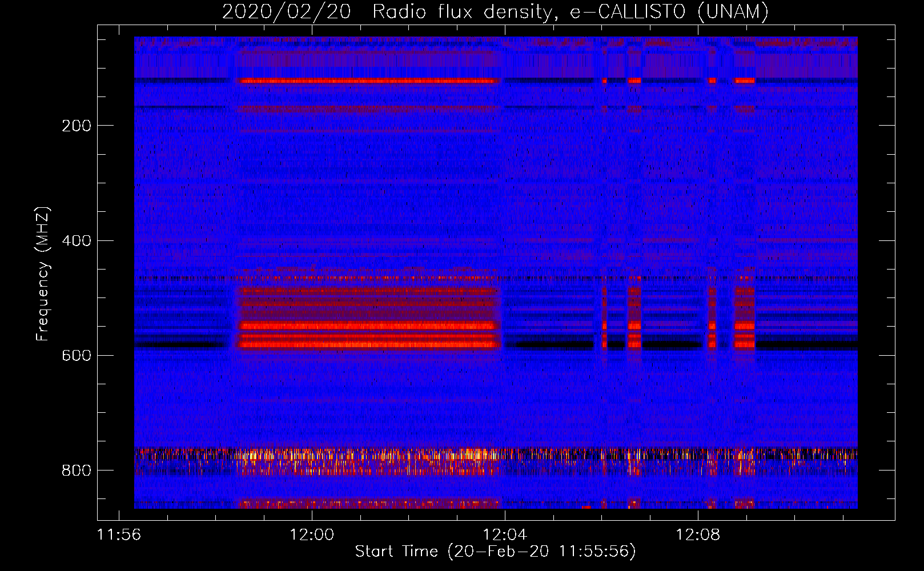Click the 800 frequency tick label

[76, 470]
